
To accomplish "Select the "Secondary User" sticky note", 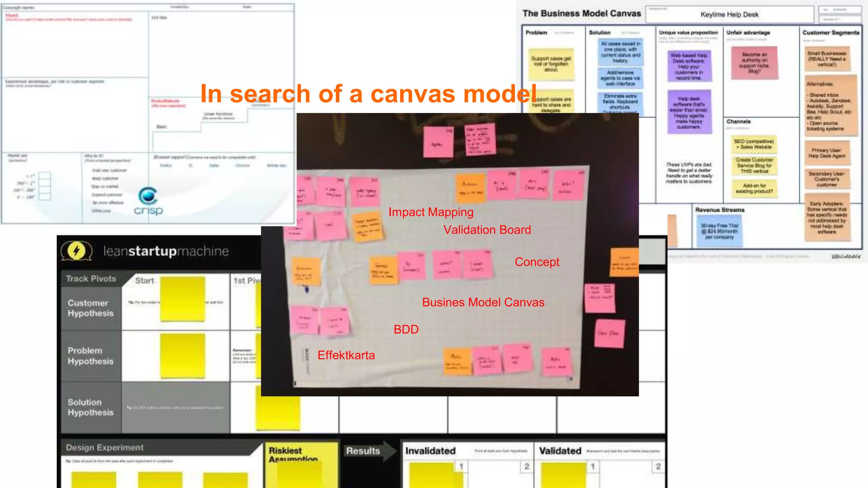I will (x=827, y=179).
